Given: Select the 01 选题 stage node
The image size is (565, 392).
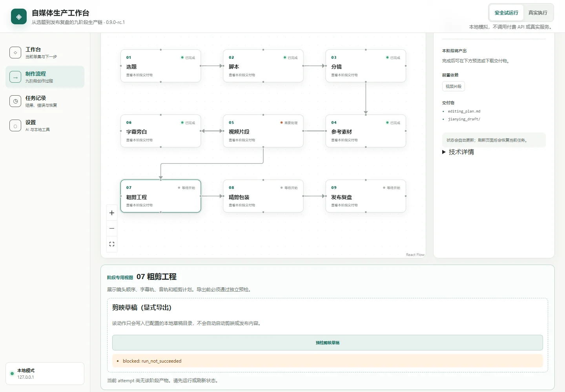Looking at the screenshot, I should click(x=161, y=66).
